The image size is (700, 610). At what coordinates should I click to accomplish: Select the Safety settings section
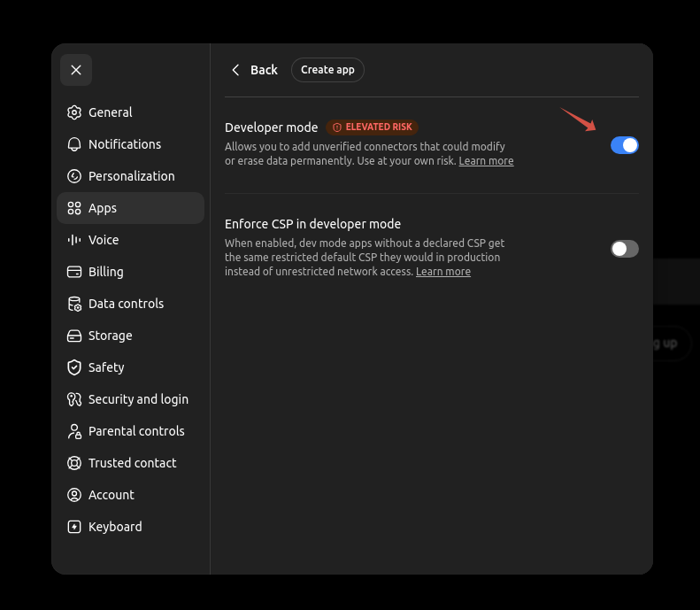pyautogui.click(x=130, y=367)
